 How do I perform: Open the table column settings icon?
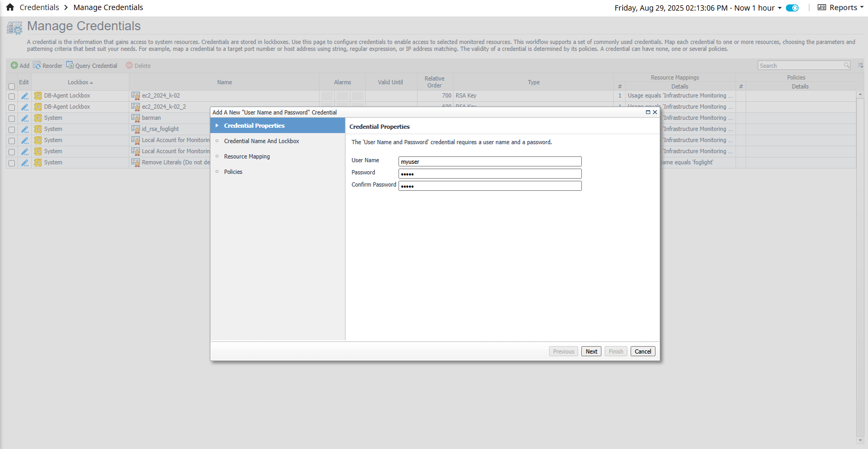[861, 66]
